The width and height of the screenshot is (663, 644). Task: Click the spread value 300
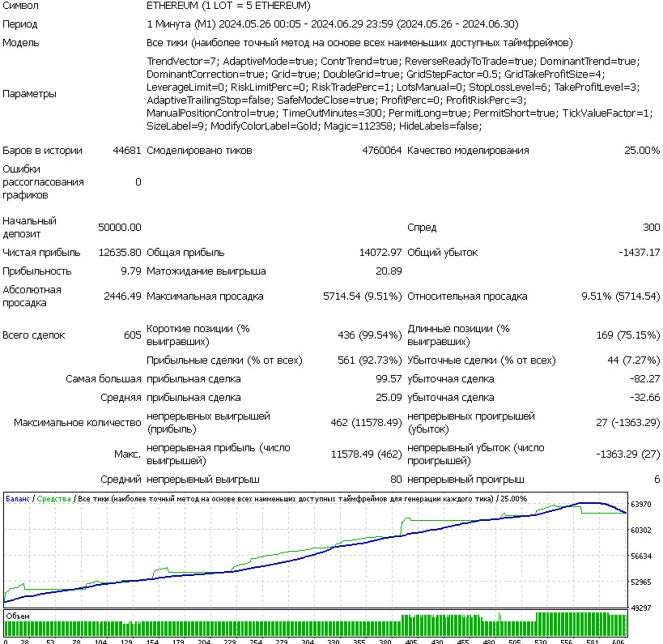(x=651, y=227)
